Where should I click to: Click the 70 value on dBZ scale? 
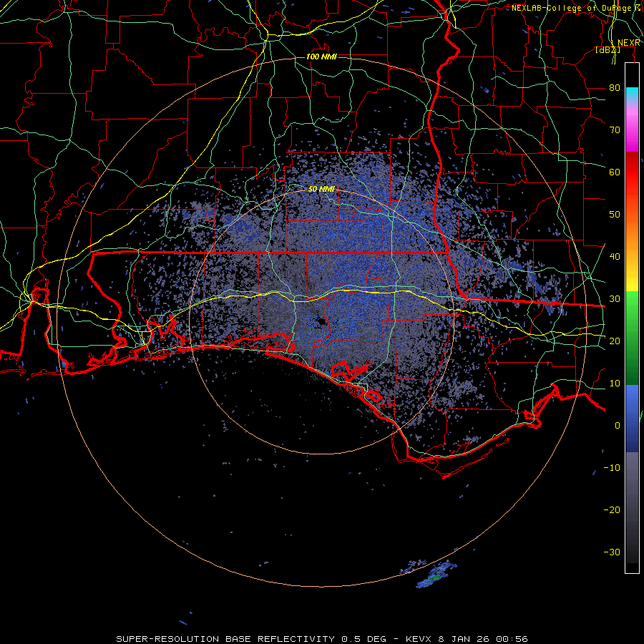point(615,130)
